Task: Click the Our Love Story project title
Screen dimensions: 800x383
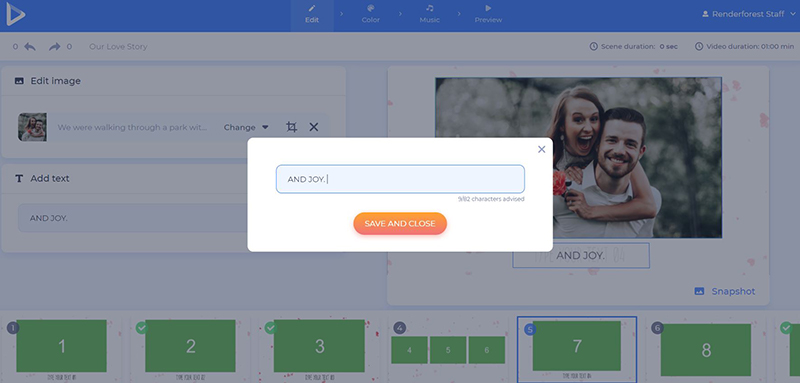Action: click(118, 47)
